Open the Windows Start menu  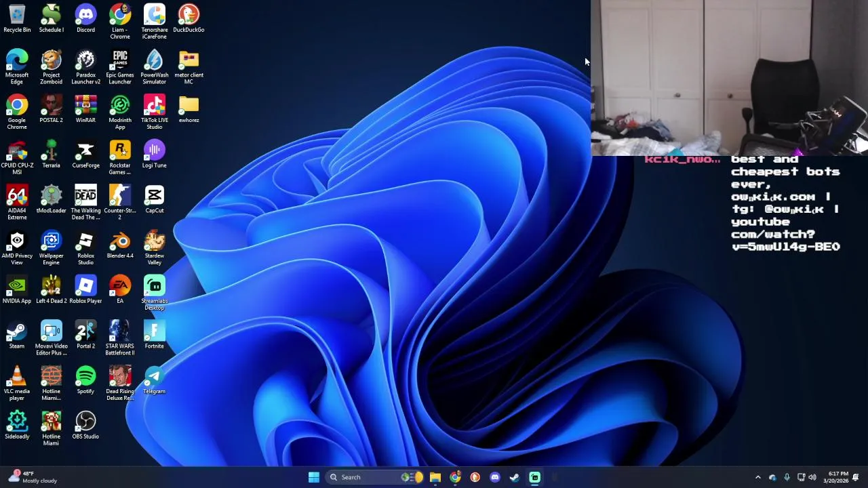click(313, 477)
